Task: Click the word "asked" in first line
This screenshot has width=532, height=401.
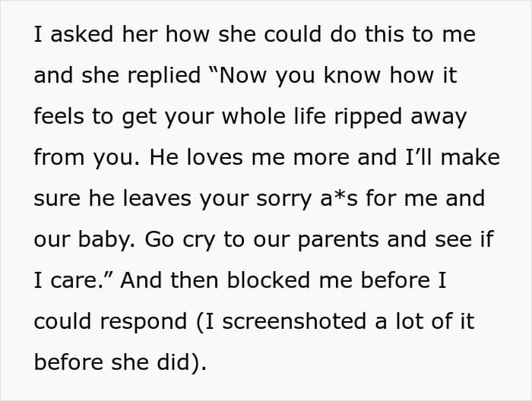Action: (81, 34)
